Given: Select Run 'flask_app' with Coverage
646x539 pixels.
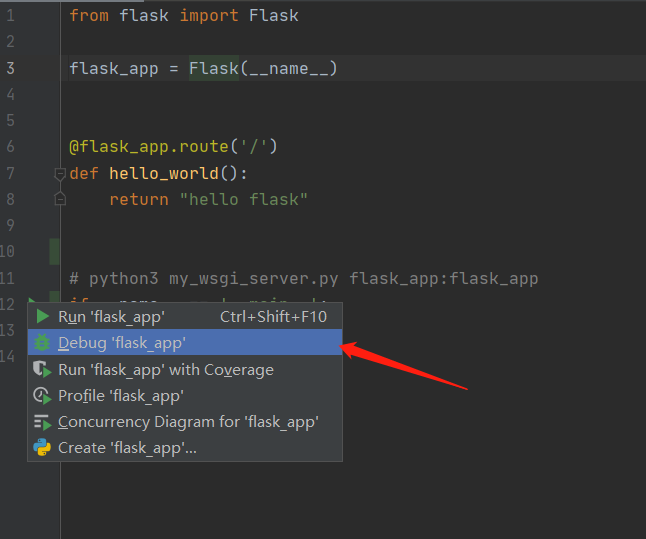Looking at the screenshot, I should coord(185,369).
